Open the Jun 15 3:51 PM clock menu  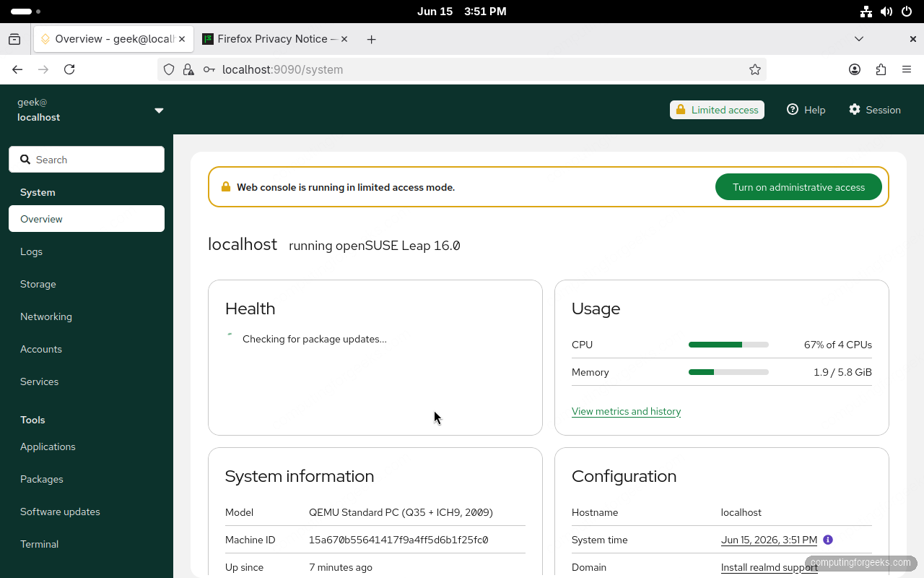click(x=462, y=12)
